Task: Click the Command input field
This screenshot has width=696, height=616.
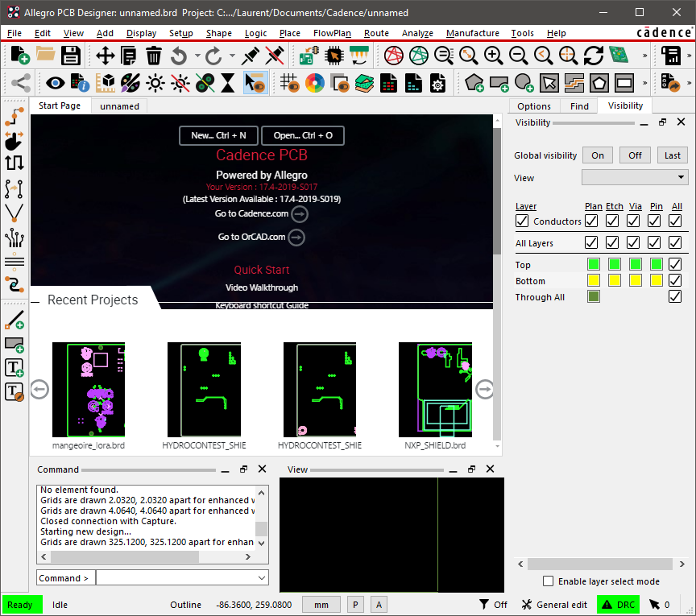Action: click(176, 578)
